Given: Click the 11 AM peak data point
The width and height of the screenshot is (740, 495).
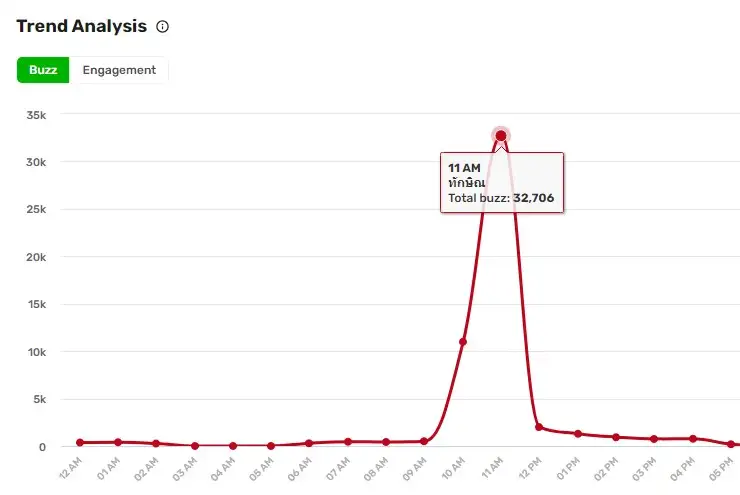Looking at the screenshot, I should [501, 135].
